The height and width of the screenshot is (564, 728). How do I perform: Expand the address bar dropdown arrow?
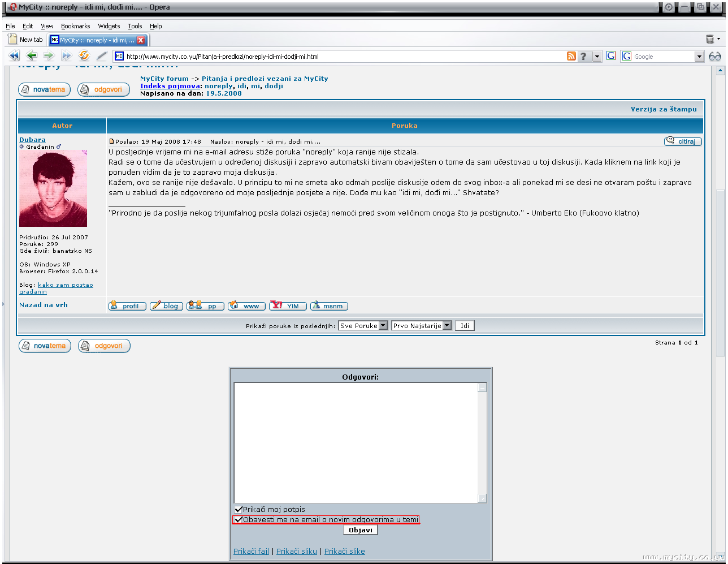coord(596,56)
